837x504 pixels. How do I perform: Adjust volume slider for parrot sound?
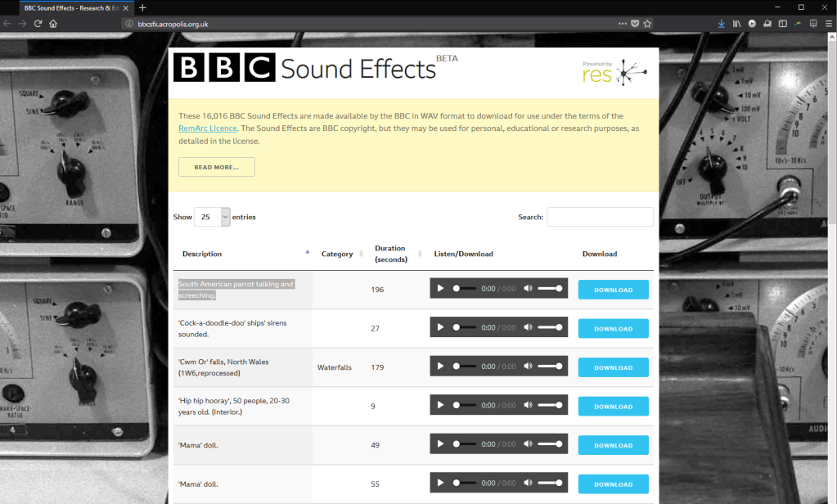[x=550, y=289]
